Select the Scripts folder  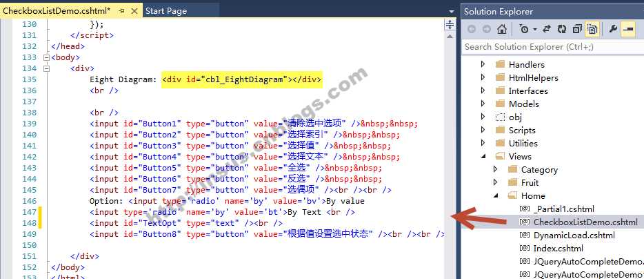click(522, 131)
